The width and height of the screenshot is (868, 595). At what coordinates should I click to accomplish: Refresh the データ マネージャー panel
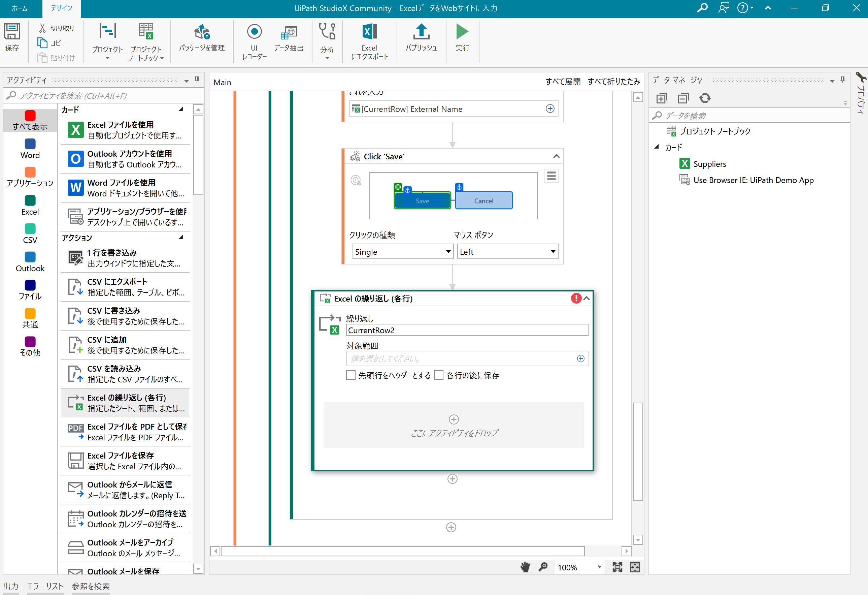click(x=705, y=98)
